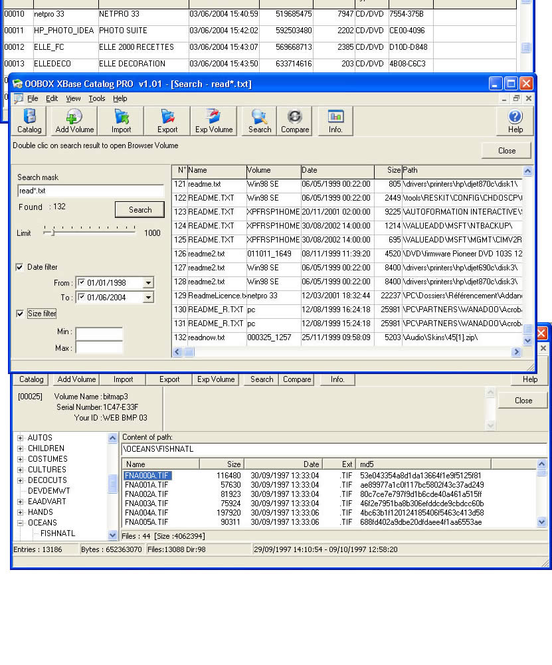Click Add Volume in back window toolbar
Viewport: 552px width, 665px height.
(x=76, y=379)
